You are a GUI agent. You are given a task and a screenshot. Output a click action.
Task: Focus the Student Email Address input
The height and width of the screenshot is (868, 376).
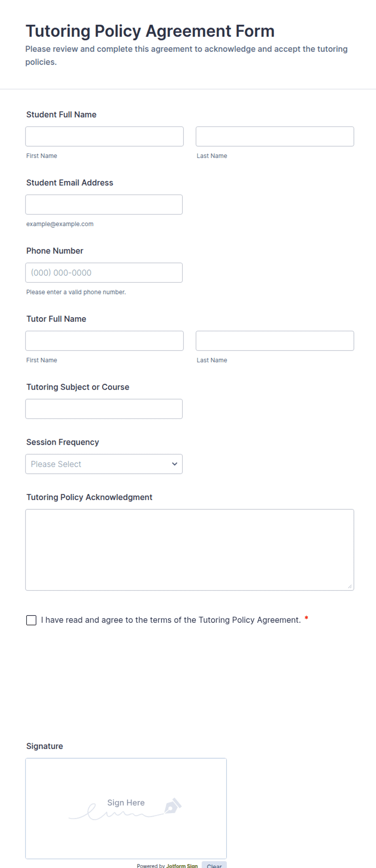pos(104,204)
